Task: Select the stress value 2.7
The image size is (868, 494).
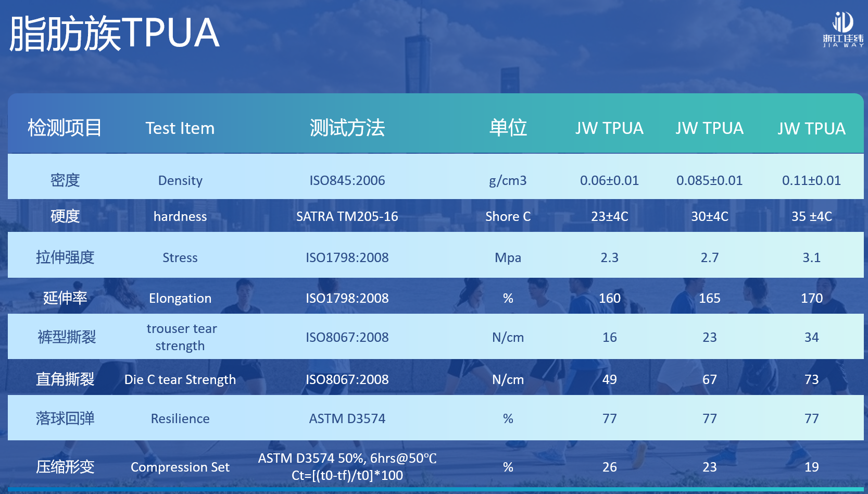Action: click(x=710, y=257)
